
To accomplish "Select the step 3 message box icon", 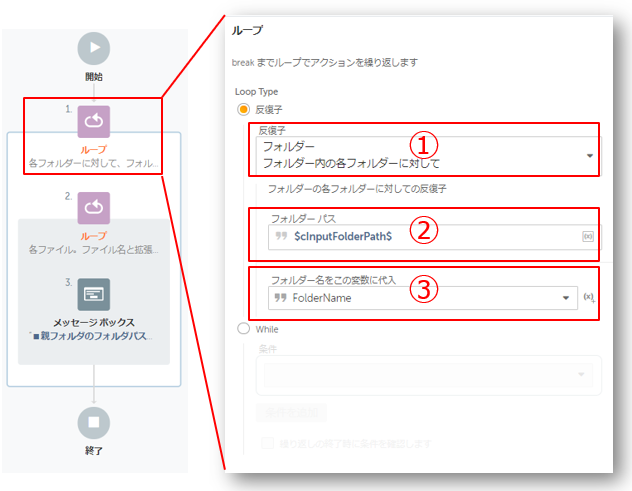I will coord(94,294).
